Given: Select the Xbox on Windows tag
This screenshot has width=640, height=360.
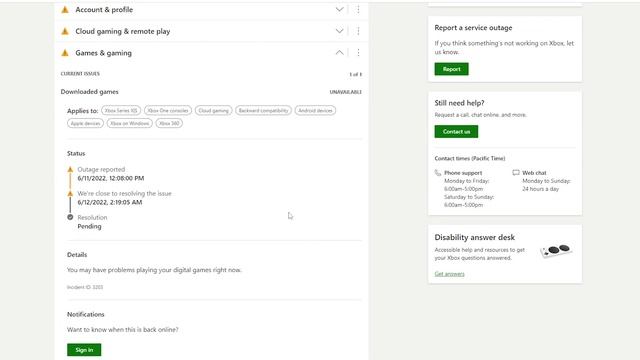Looking at the screenshot, I should coord(129,123).
